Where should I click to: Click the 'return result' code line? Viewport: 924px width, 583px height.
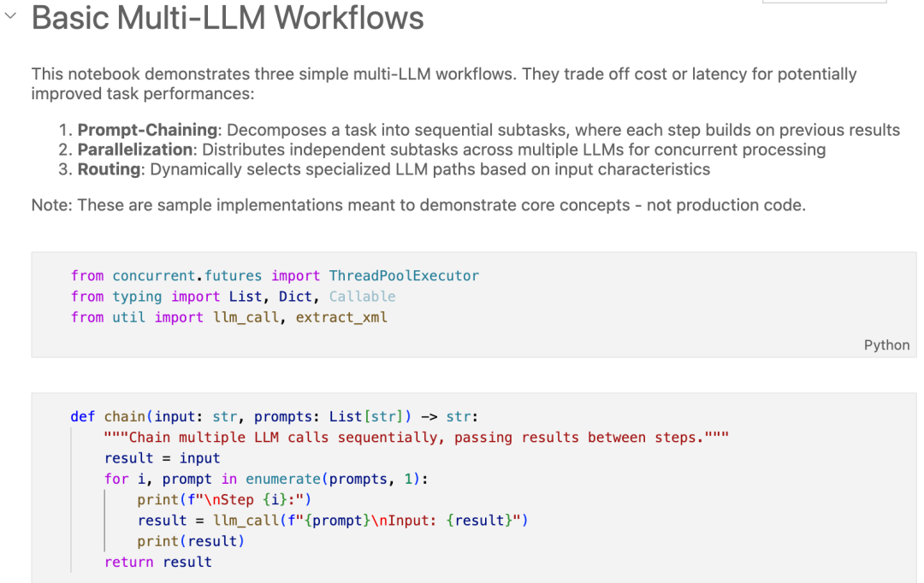pos(158,562)
